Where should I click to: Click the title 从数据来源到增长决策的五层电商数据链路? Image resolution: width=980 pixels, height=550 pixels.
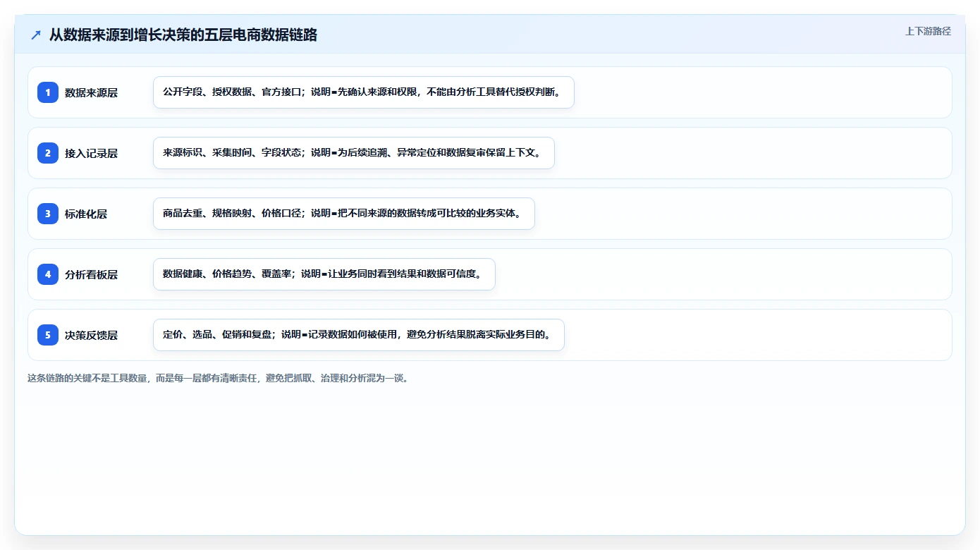tap(183, 35)
